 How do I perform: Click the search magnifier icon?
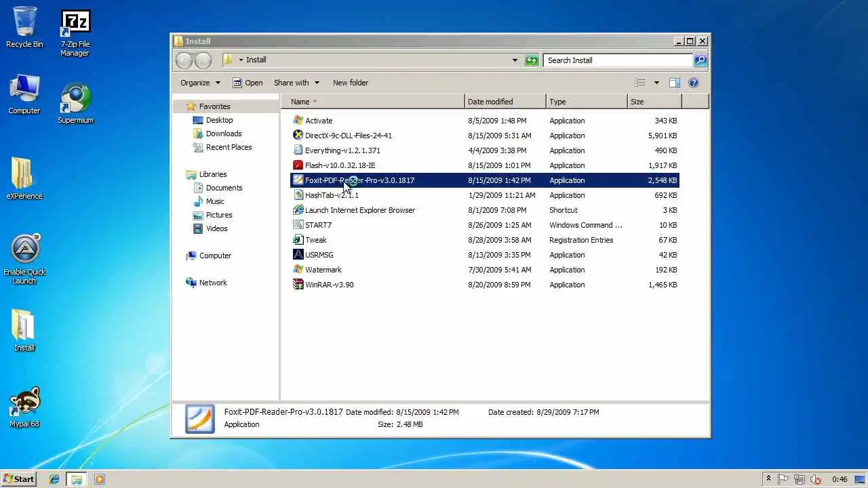click(701, 60)
